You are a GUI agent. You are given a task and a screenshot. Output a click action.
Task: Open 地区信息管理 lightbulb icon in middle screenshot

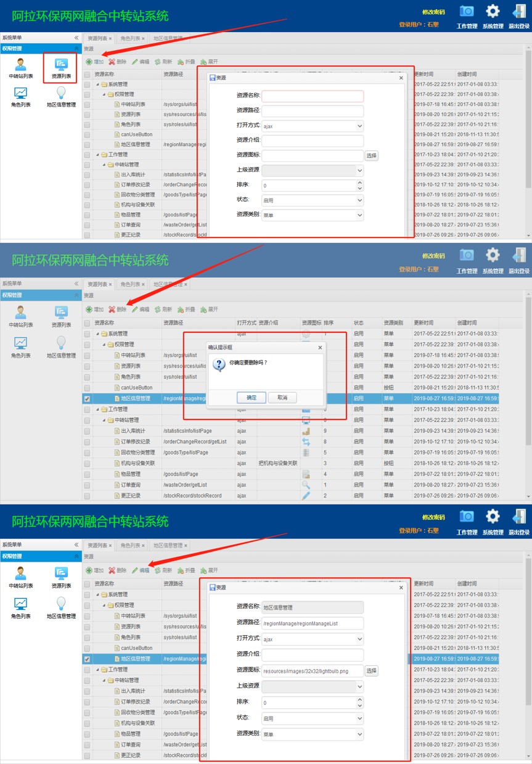pos(61,342)
